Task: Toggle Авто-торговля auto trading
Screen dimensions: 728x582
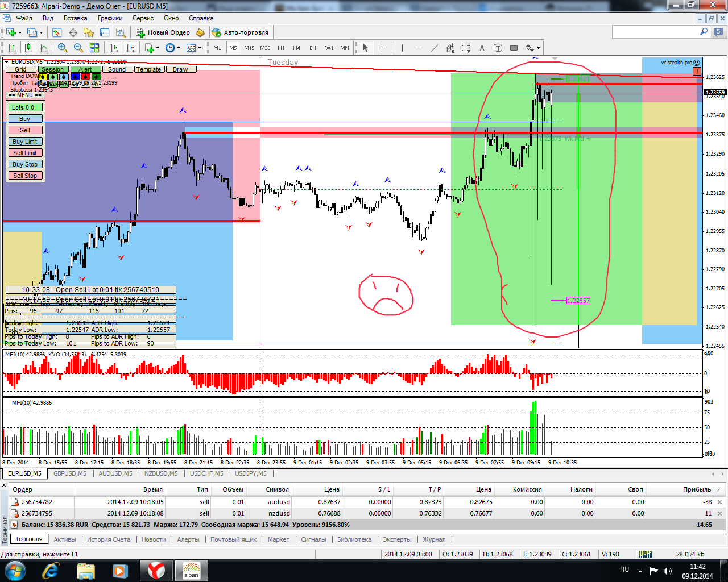Action: pyautogui.click(x=241, y=32)
